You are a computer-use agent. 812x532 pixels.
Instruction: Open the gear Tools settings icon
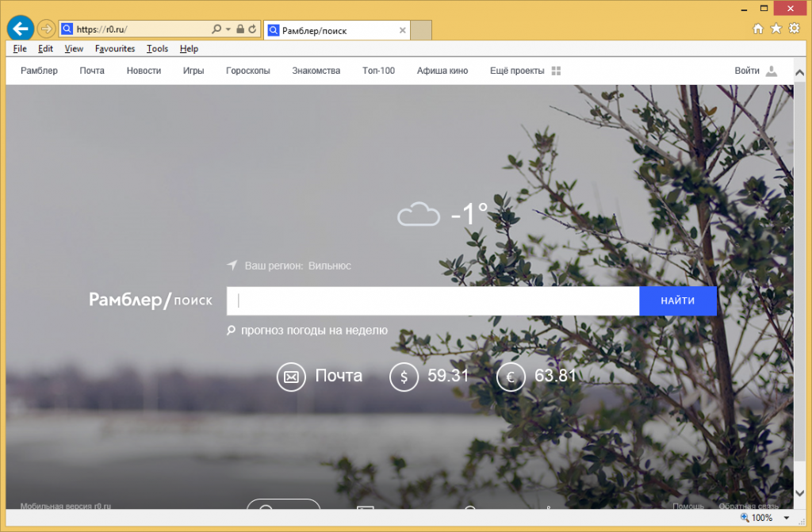[x=795, y=29]
